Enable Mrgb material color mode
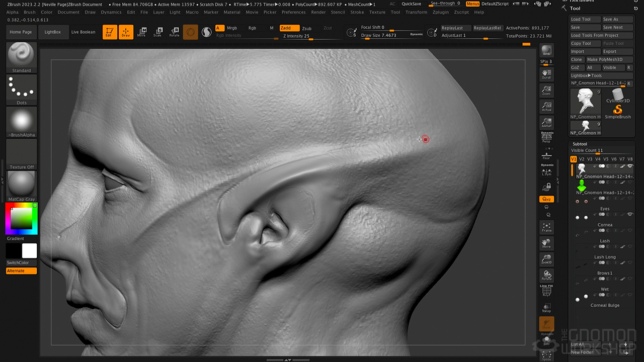The height and width of the screenshot is (362, 644). click(232, 28)
